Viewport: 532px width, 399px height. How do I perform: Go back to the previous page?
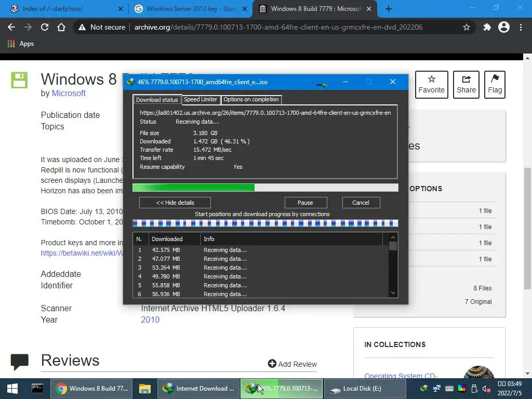[11, 27]
